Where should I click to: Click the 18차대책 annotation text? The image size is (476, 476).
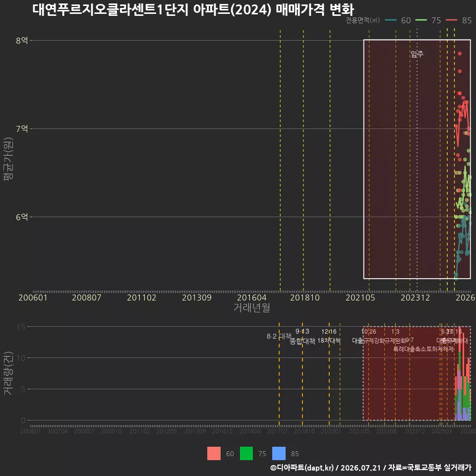329,341
